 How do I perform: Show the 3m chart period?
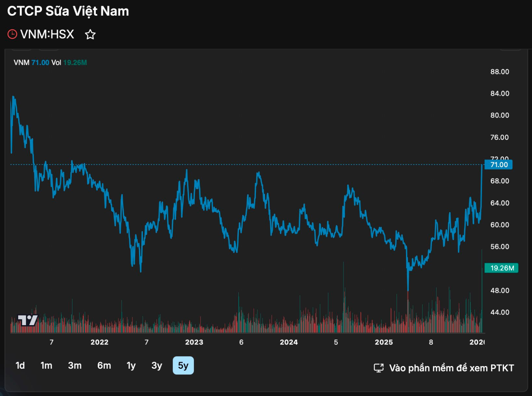75,365
